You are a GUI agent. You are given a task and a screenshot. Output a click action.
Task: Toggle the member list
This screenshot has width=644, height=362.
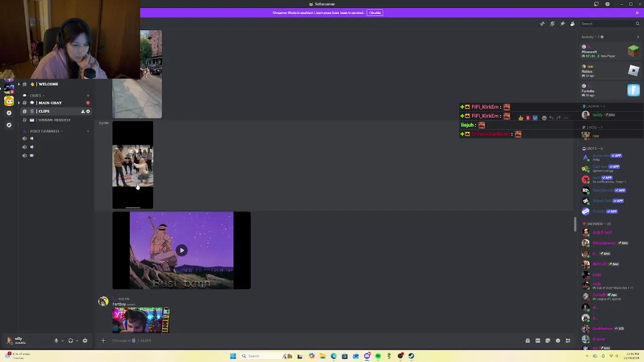coord(573,24)
